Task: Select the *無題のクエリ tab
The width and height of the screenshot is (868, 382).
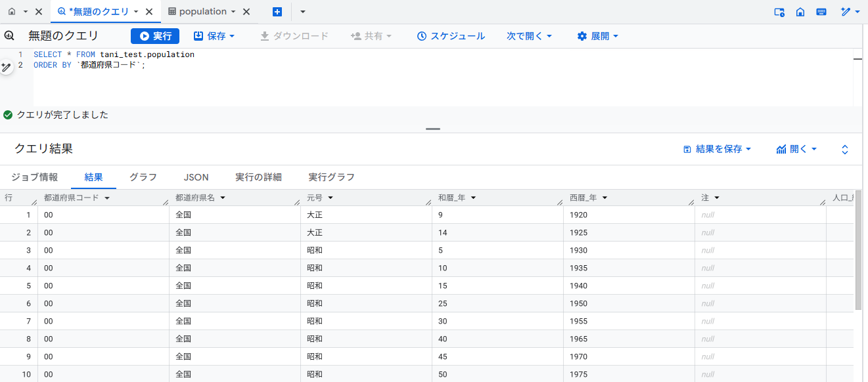Action: 99,12
